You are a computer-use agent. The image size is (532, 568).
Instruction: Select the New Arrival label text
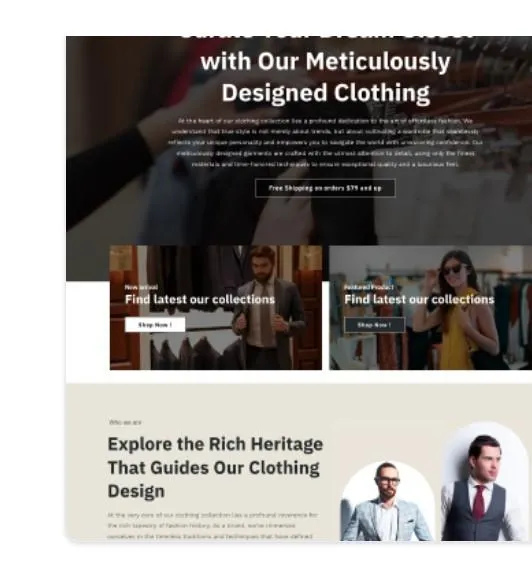tap(141, 287)
